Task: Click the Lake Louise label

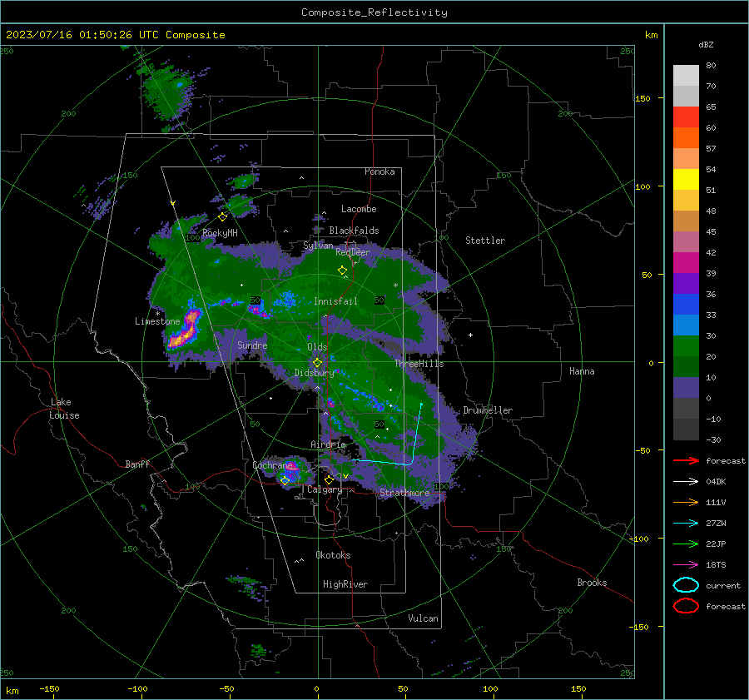Action: click(x=64, y=409)
